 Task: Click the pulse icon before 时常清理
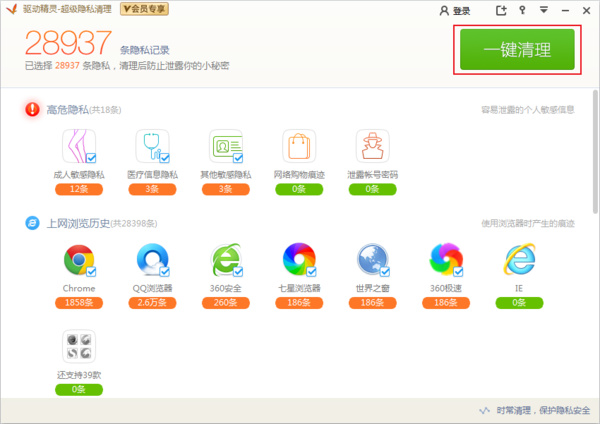484,411
